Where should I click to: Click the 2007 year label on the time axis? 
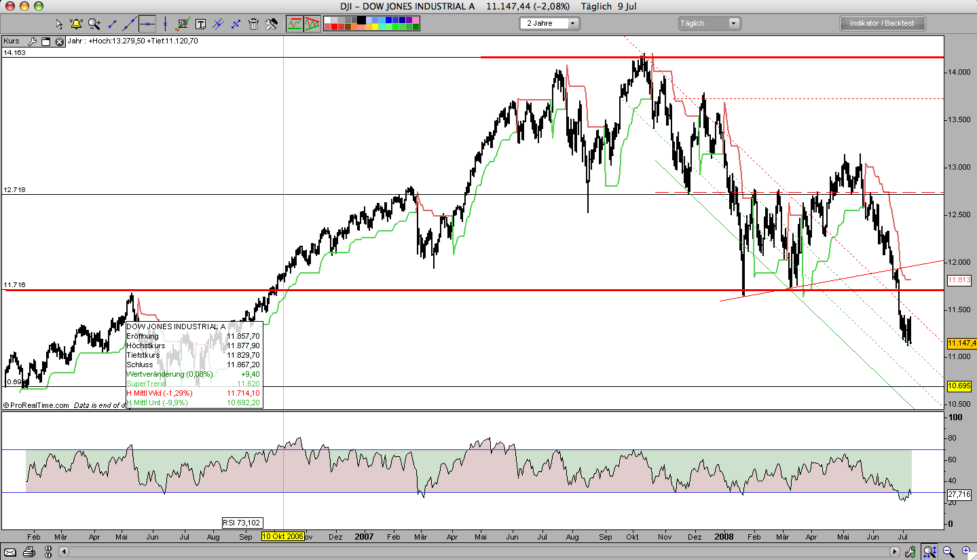click(365, 536)
